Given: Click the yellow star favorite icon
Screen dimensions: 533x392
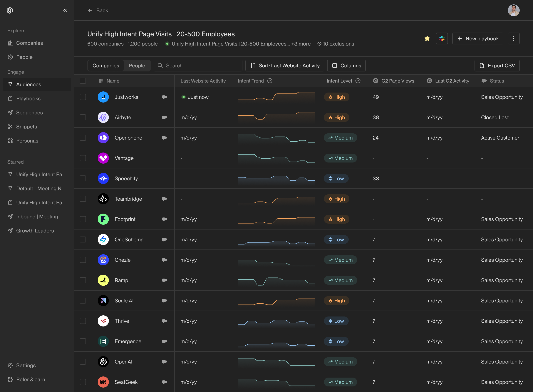Looking at the screenshot, I should [x=427, y=38].
